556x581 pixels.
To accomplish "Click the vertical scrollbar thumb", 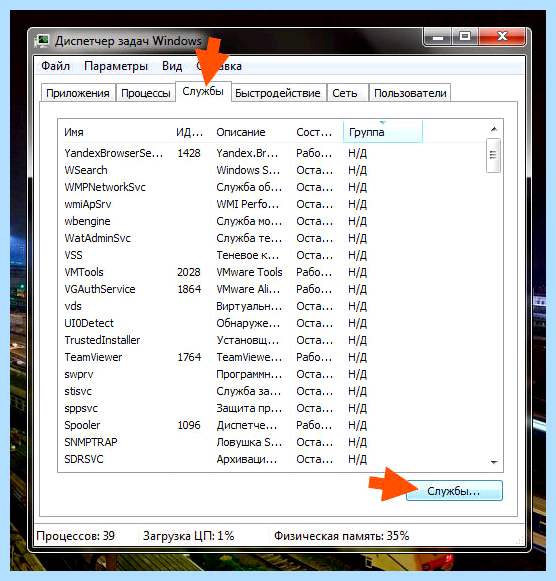I will [493, 155].
